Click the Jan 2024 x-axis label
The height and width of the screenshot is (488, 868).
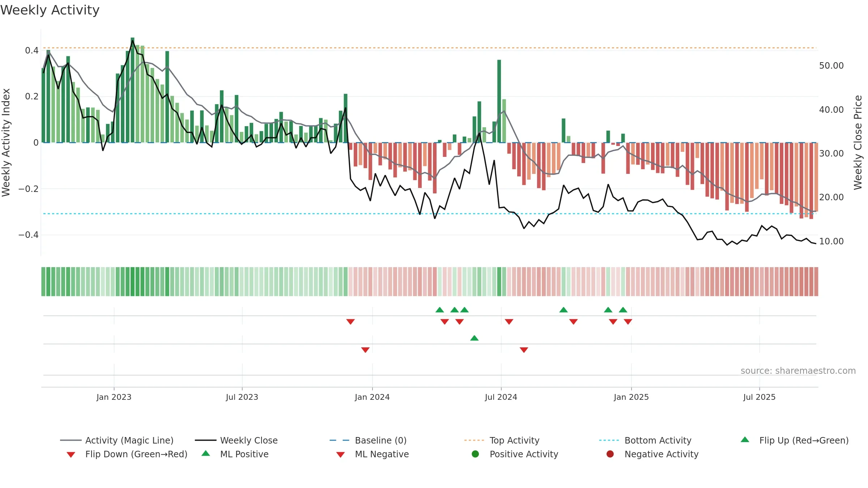click(372, 397)
